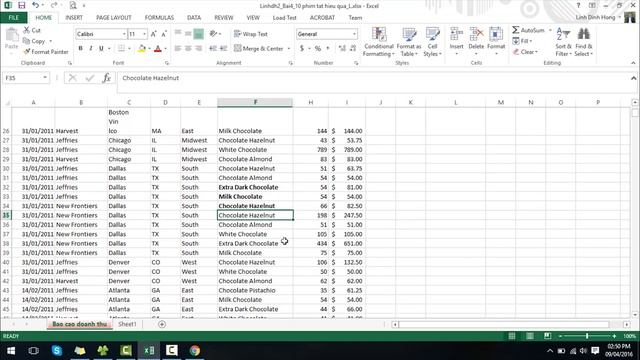Click the Format cells icon
The width and height of the screenshot is (640, 360).
[x=496, y=34]
